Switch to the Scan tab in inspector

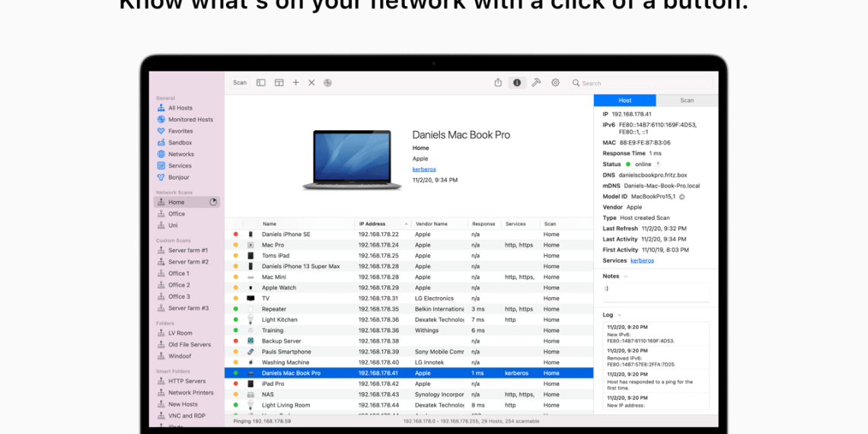(x=687, y=101)
